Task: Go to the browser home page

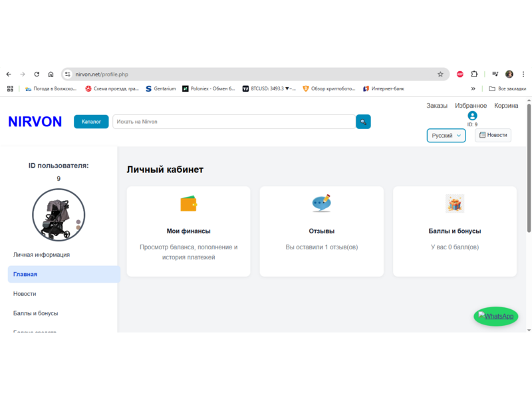Action: pos(51,74)
